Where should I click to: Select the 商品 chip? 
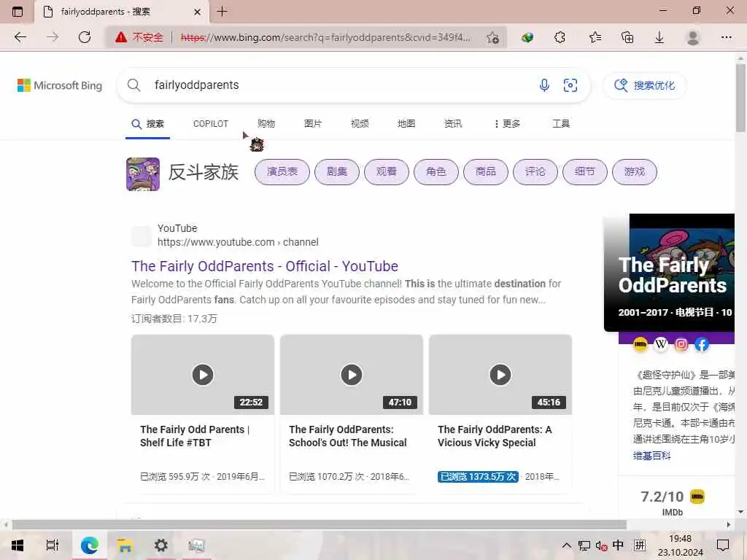coord(485,171)
